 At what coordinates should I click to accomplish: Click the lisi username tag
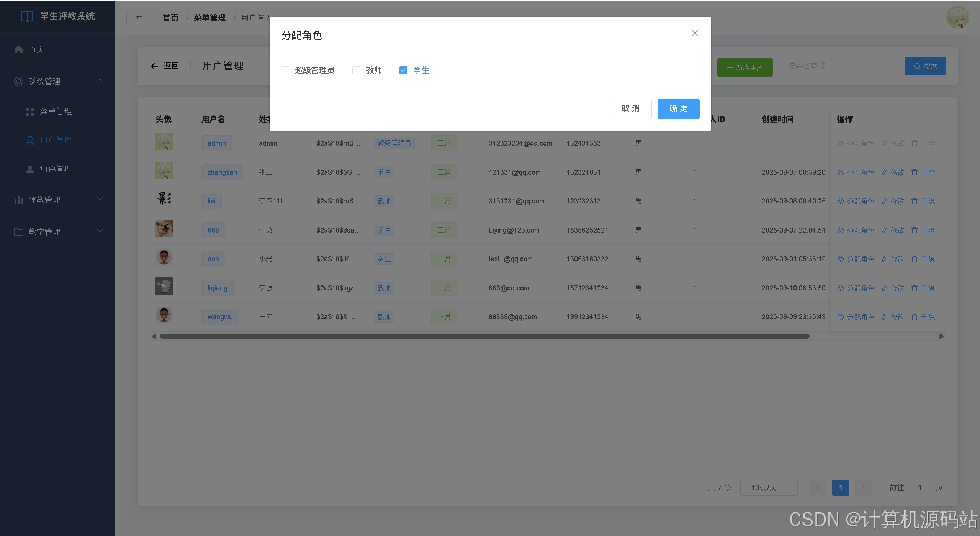tap(211, 201)
